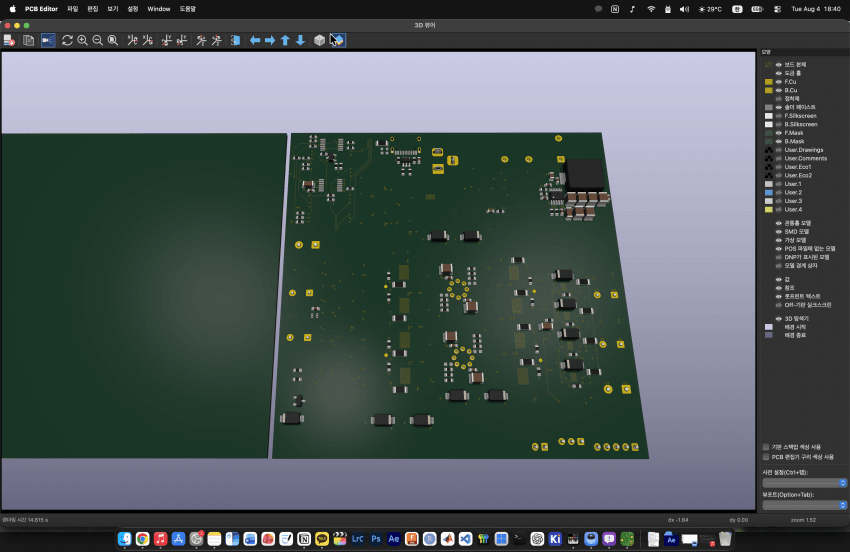Toggle 3D 탐색기 visibility eye

(x=778, y=319)
